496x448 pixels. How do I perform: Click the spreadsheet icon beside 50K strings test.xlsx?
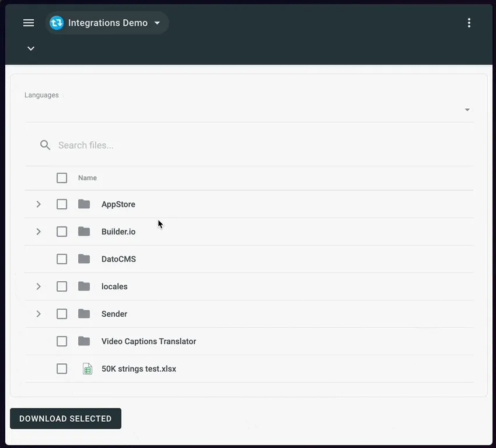coord(88,368)
